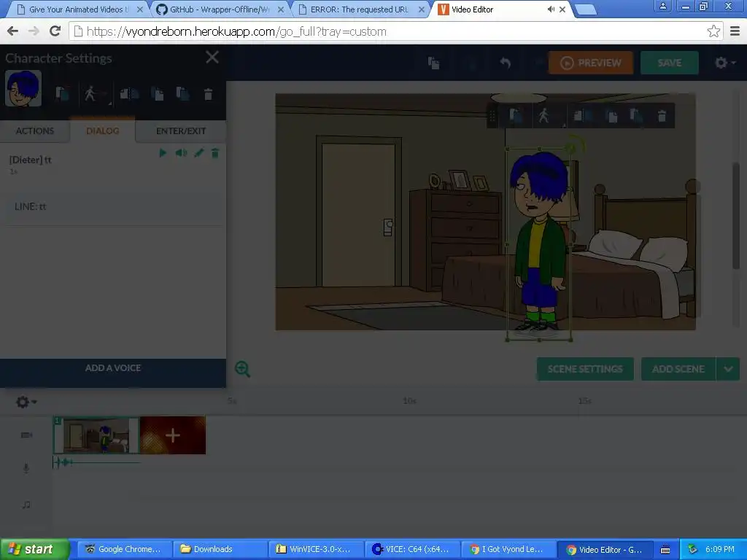Click the green SAVE button
The width and height of the screenshot is (747, 560).
670,63
